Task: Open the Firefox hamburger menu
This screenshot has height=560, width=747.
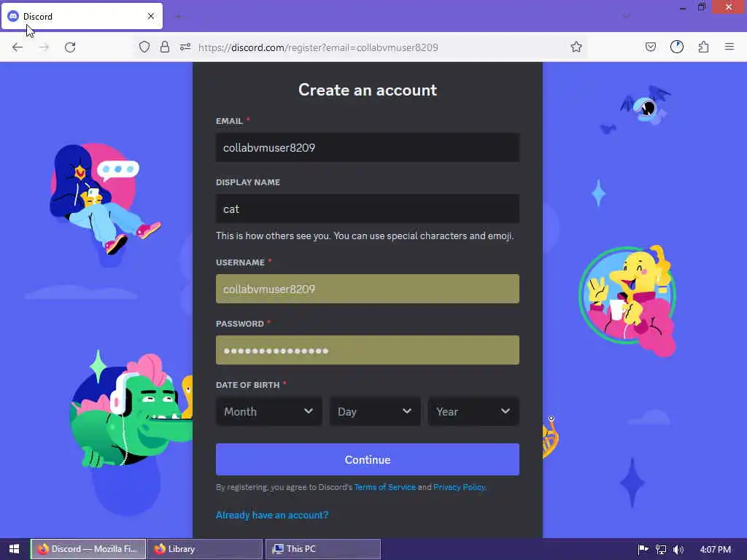Action: pos(729,47)
